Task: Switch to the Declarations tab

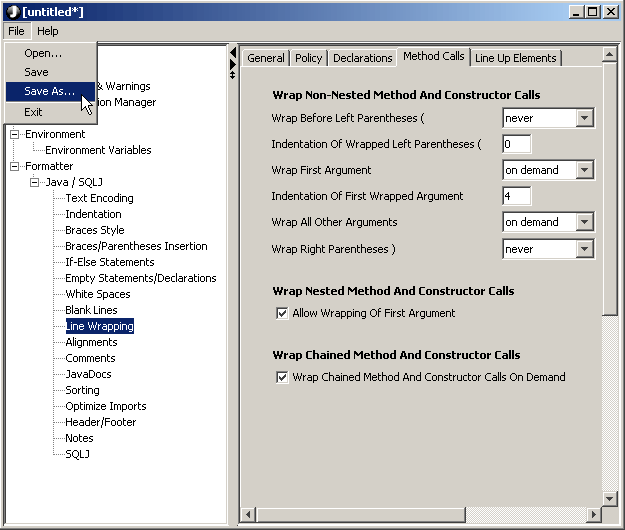Action: point(362,58)
